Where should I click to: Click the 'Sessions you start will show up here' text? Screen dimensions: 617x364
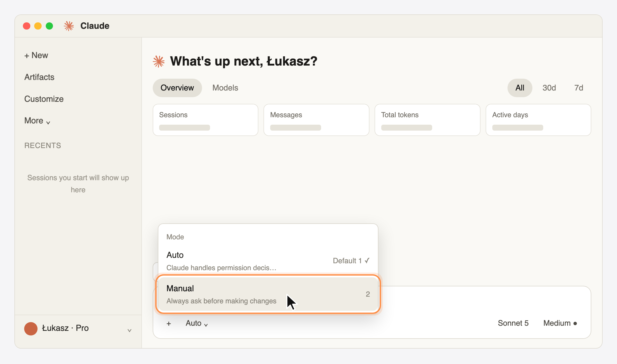[x=78, y=184]
